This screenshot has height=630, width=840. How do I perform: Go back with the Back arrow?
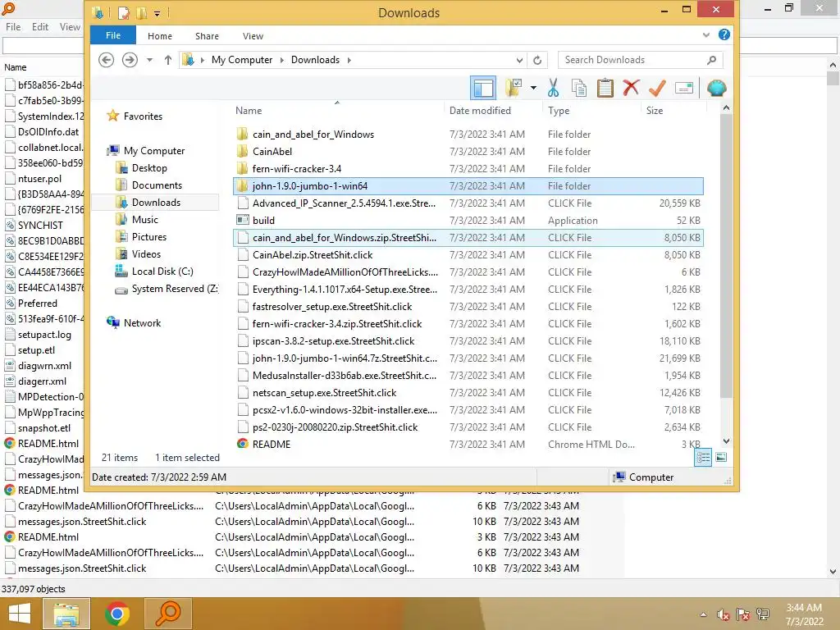tap(106, 60)
